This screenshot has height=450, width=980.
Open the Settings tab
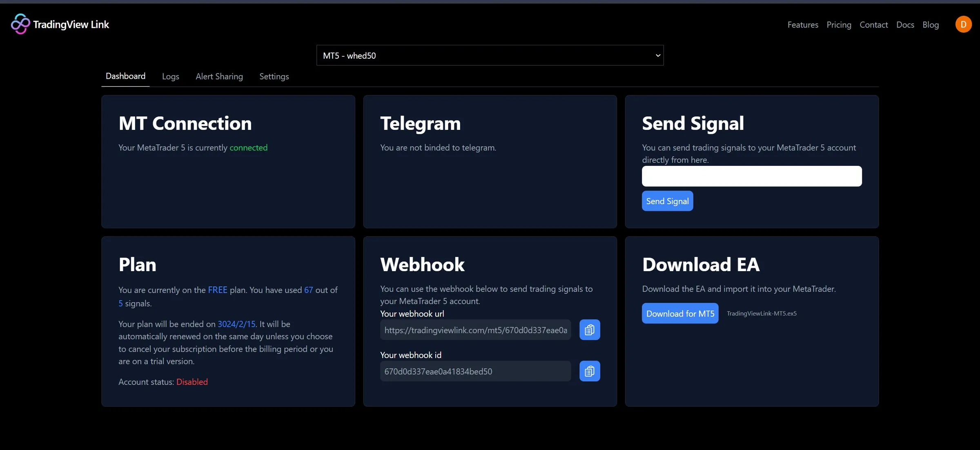pos(274,76)
